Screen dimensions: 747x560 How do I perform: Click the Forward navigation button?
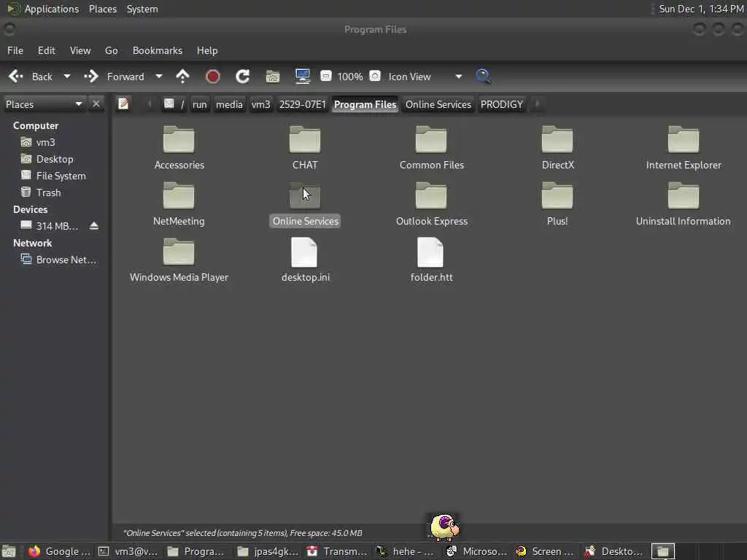[115, 77]
